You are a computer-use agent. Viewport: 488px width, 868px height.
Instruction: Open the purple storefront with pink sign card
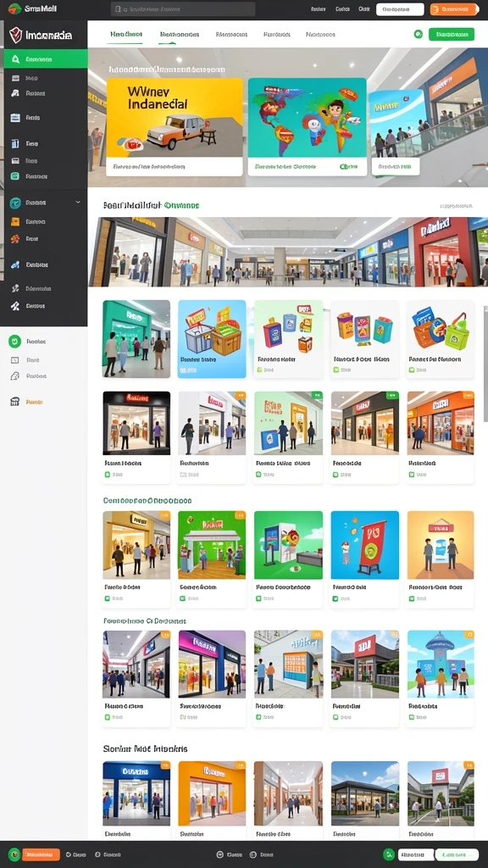pyautogui.click(x=212, y=678)
